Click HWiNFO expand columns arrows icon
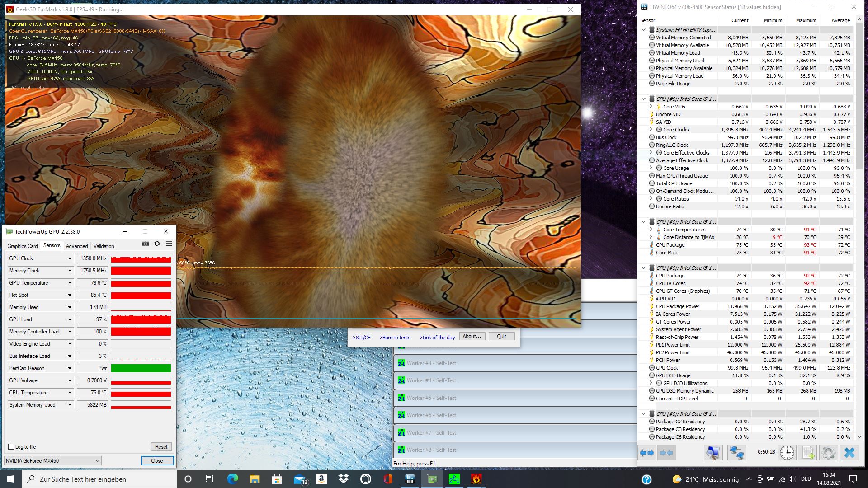868x488 pixels. pyautogui.click(x=647, y=453)
